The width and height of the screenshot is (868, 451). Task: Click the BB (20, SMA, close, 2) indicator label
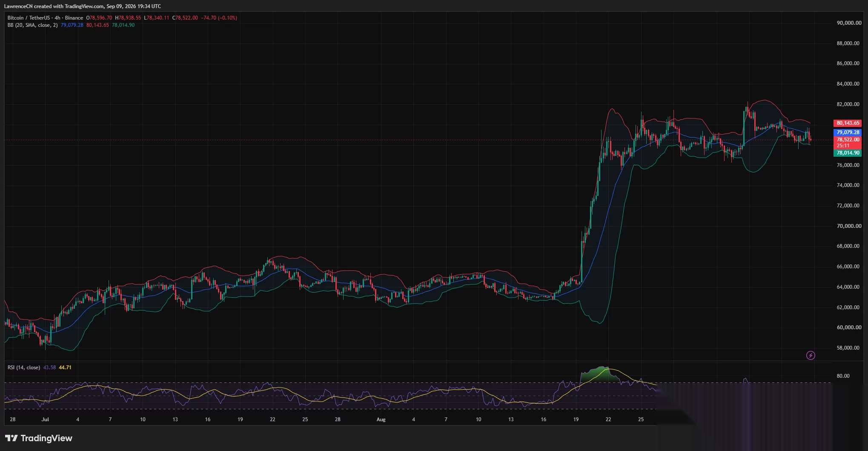(x=32, y=25)
